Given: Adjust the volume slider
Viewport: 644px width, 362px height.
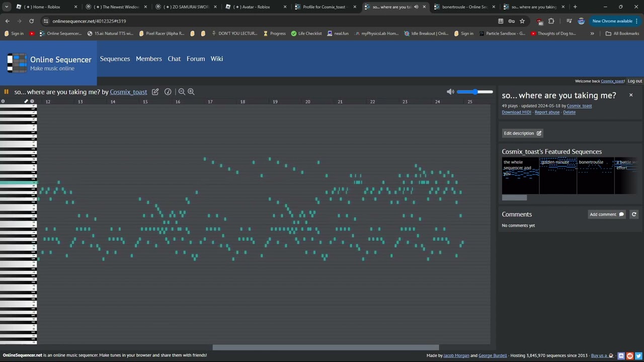Looking at the screenshot, I should coord(475,92).
